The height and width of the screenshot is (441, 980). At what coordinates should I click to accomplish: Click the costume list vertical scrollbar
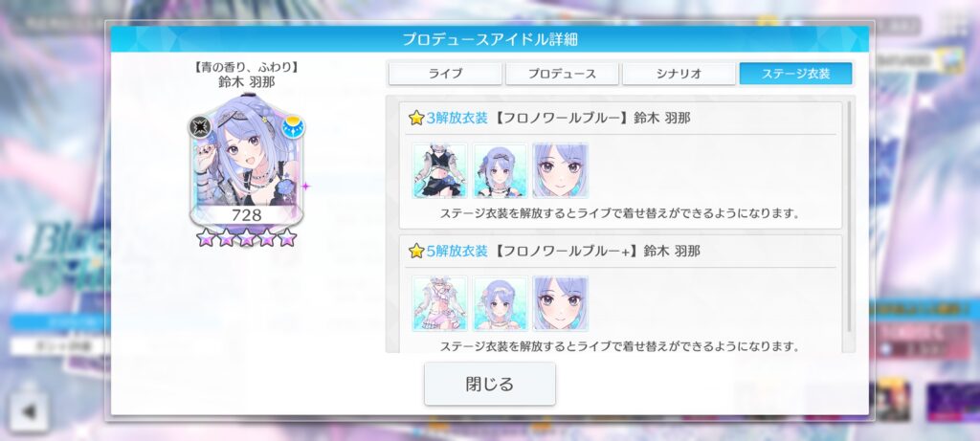coord(848,217)
